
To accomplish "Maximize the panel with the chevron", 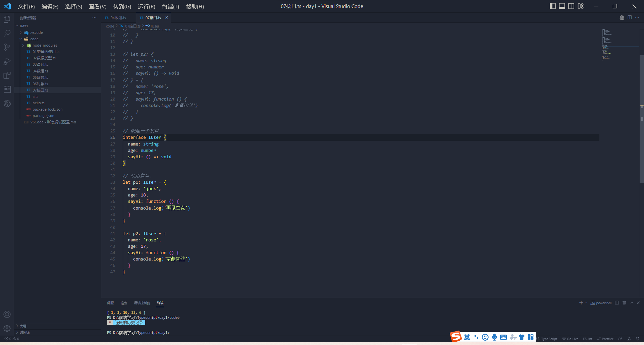I will [x=631, y=303].
